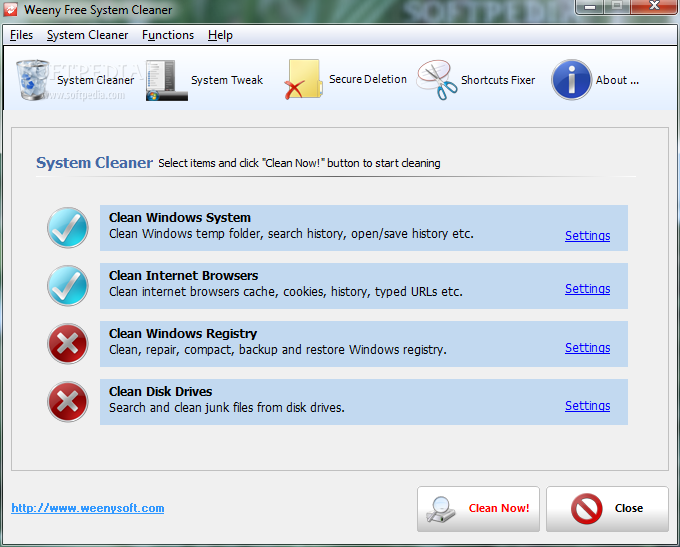680x547 pixels.
Task: Enable the Clean Disk Drives toggle
Action: (68, 402)
